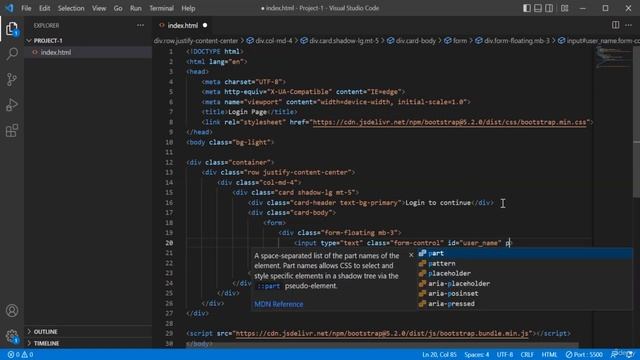Image resolution: width=640 pixels, height=360 pixels.
Task: Open the Run and Debug view icon
Action: click(x=12, y=105)
